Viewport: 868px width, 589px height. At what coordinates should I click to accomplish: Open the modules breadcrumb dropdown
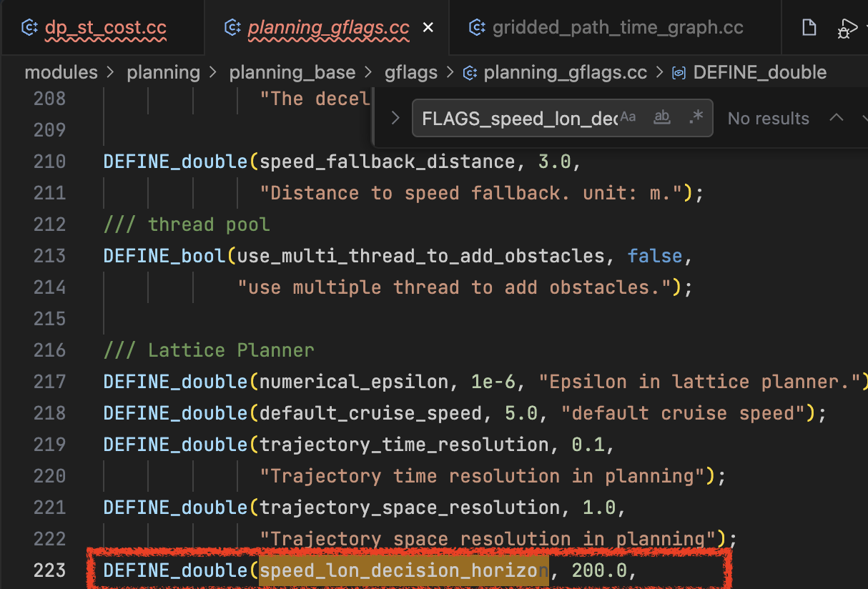coord(61,73)
